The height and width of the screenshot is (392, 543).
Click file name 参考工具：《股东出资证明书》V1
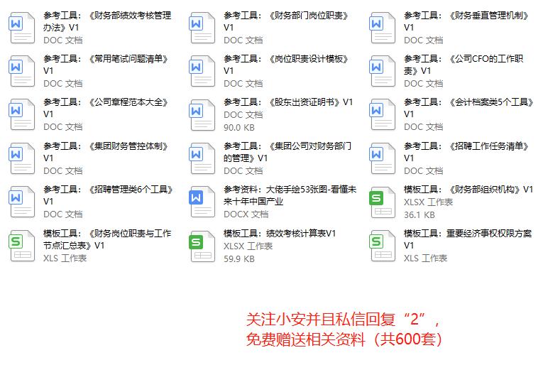coord(288,102)
